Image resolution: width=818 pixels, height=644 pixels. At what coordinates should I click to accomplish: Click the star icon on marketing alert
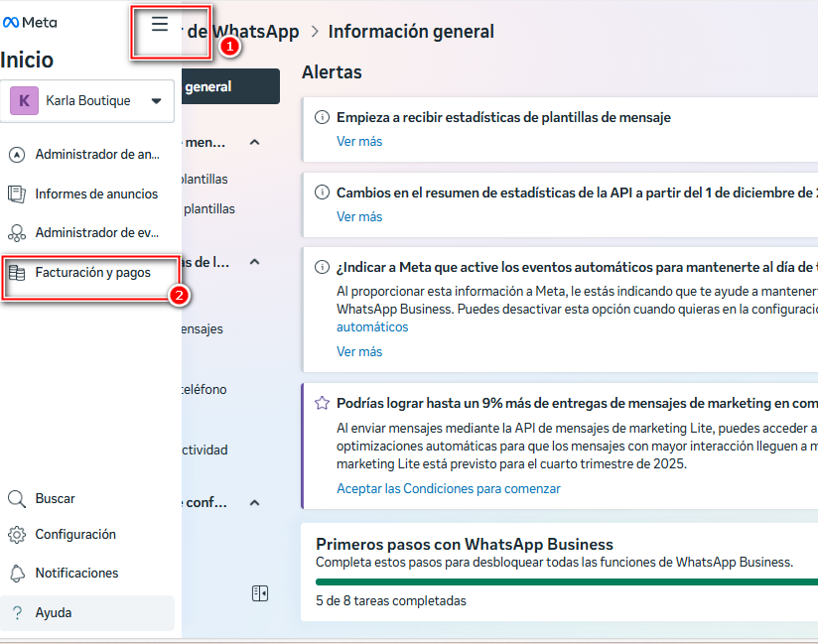[322, 403]
